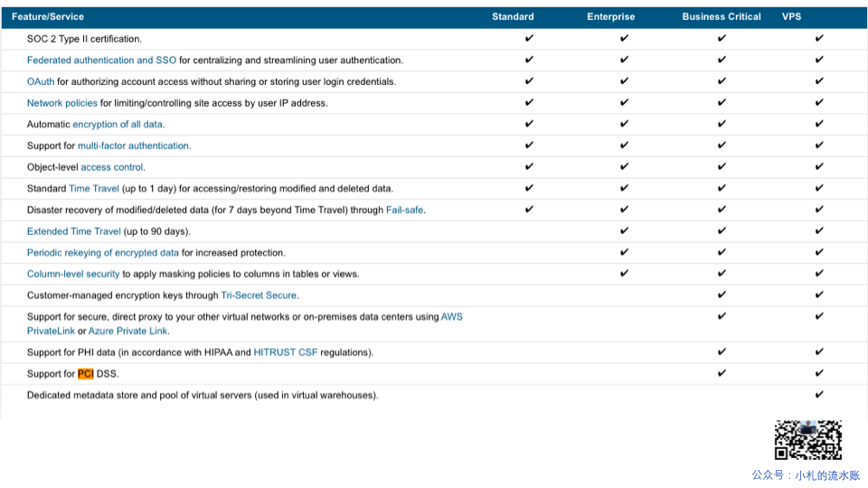Click the OAuth link
Viewport: 868px width, 488px height.
click(x=41, y=81)
